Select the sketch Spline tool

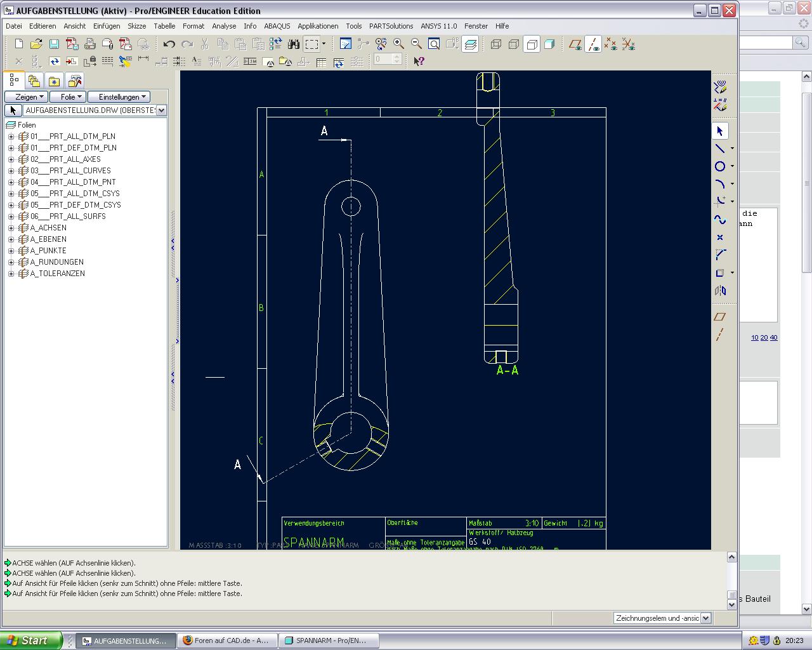pyautogui.click(x=720, y=220)
